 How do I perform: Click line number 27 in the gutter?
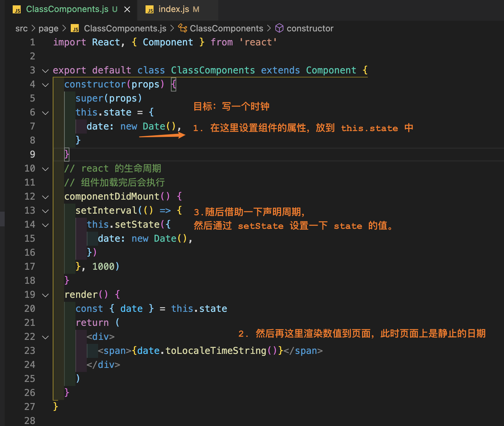(x=30, y=407)
